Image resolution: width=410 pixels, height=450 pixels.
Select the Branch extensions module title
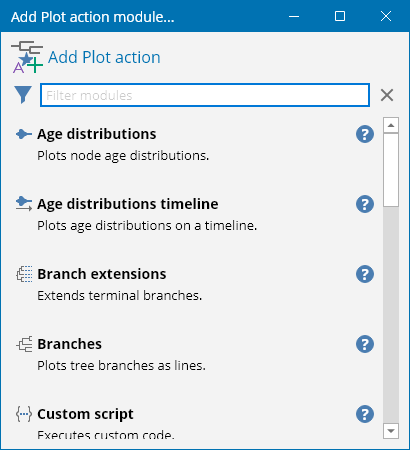point(102,274)
